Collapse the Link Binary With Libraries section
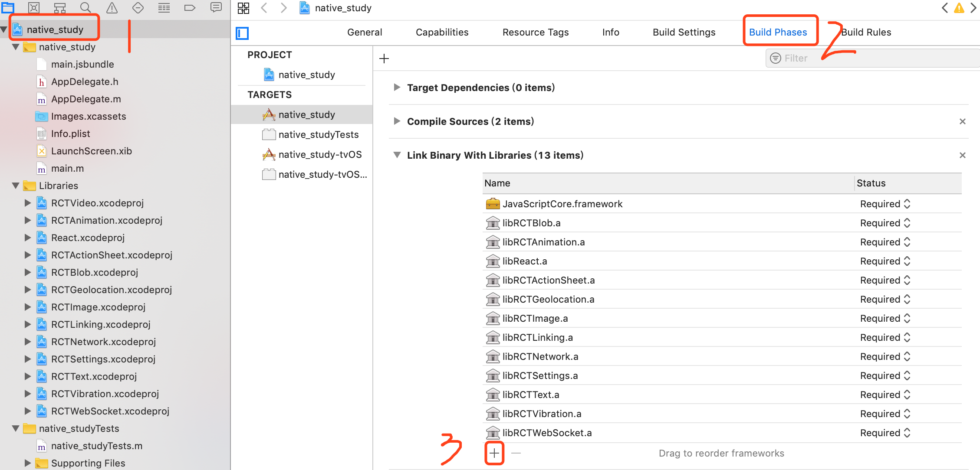The height and width of the screenshot is (470, 980). [397, 155]
